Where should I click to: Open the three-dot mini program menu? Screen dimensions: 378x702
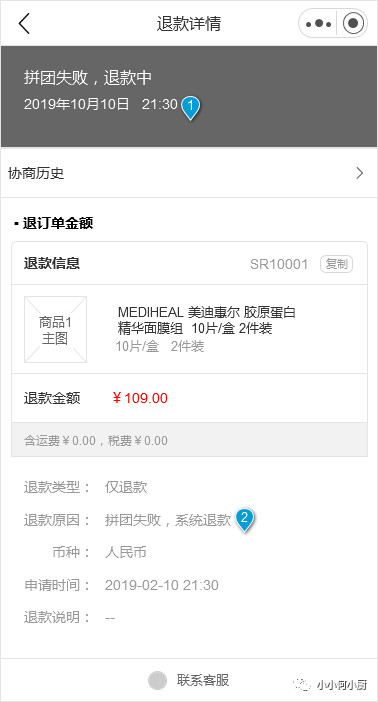click(318, 23)
